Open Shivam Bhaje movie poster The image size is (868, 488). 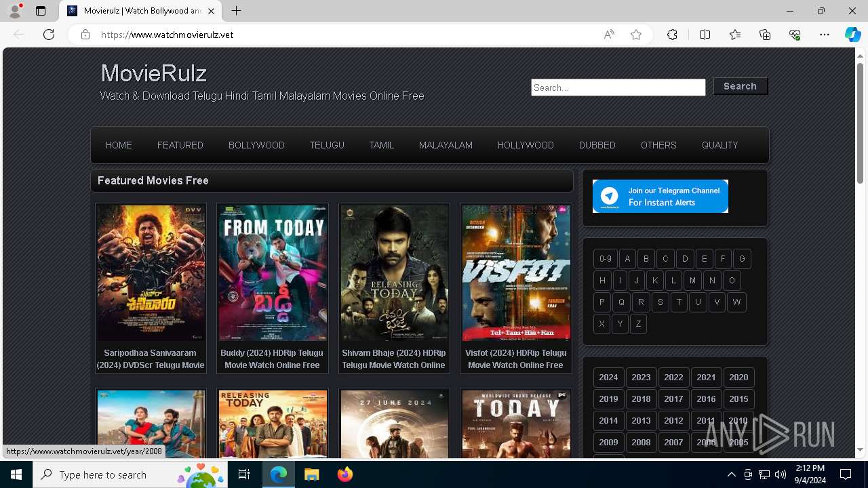[x=394, y=272]
